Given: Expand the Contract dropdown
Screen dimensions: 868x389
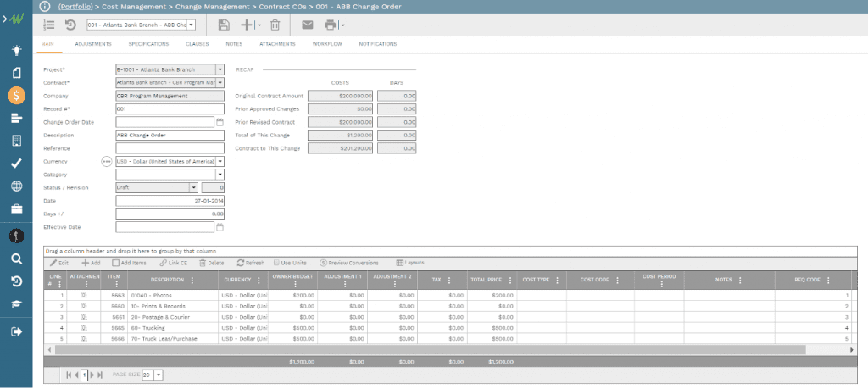Looking at the screenshot, I should (220, 82).
